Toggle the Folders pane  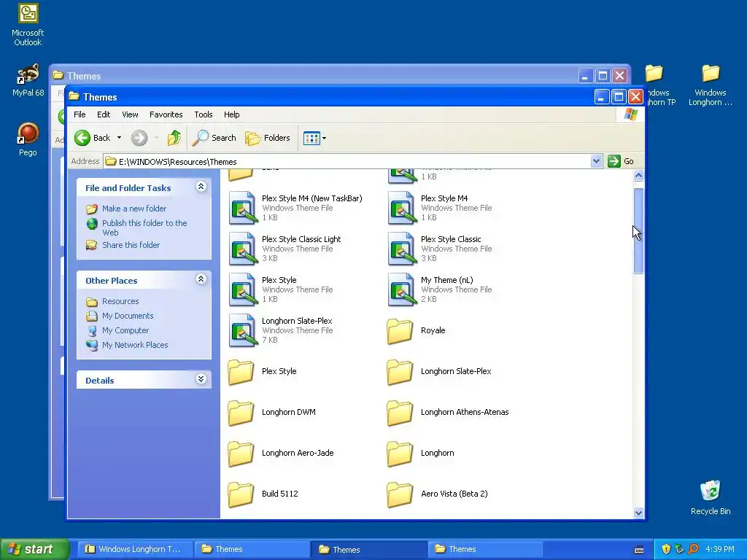coord(267,138)
